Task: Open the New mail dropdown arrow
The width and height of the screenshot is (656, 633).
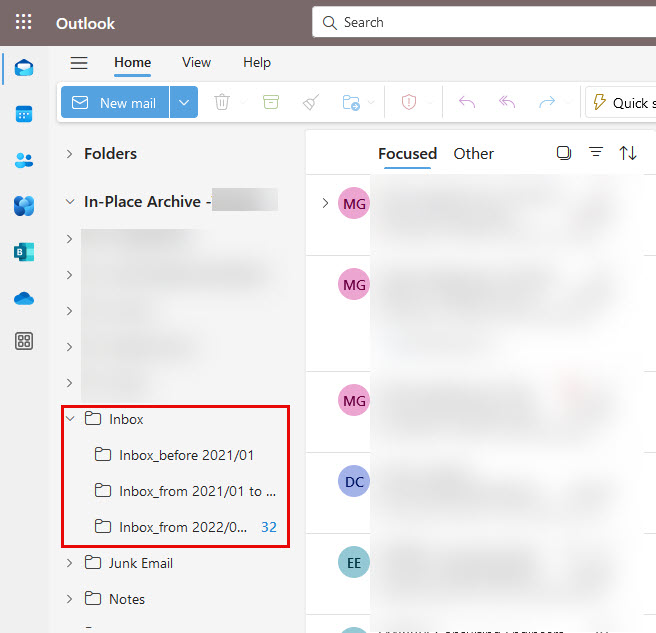Action: (x=184, y=102)
